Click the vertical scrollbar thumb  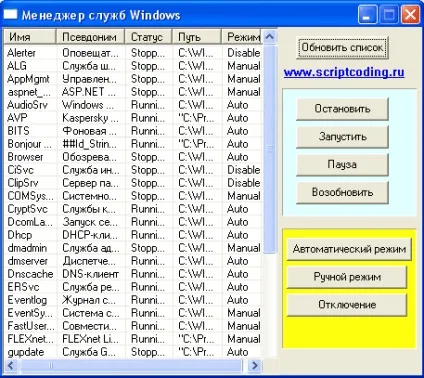click(x=269, y=149)
